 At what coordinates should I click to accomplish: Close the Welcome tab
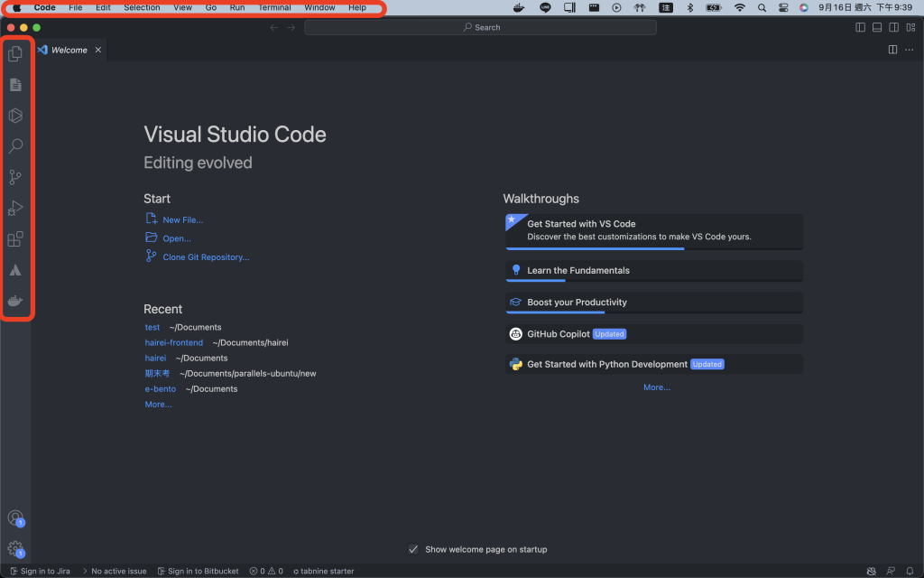pos(98,50)
